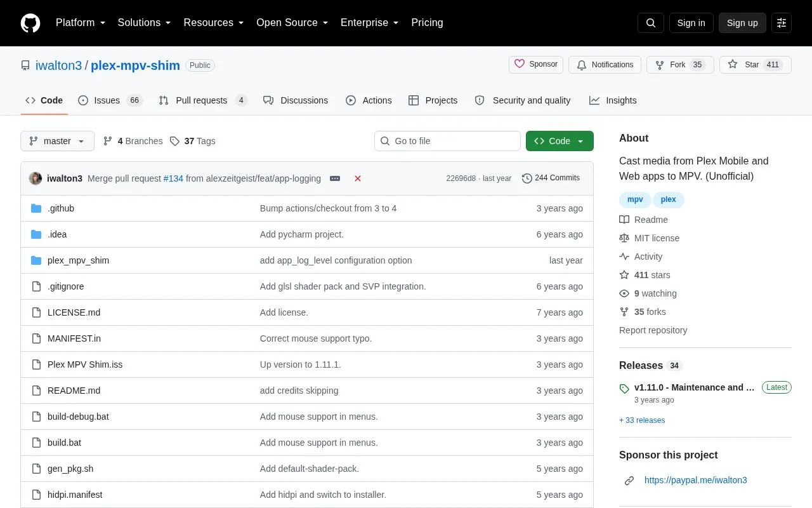This screenshot has width=812, height=508.
Task: Open the Discussions tab
Action: coord(296,100)
